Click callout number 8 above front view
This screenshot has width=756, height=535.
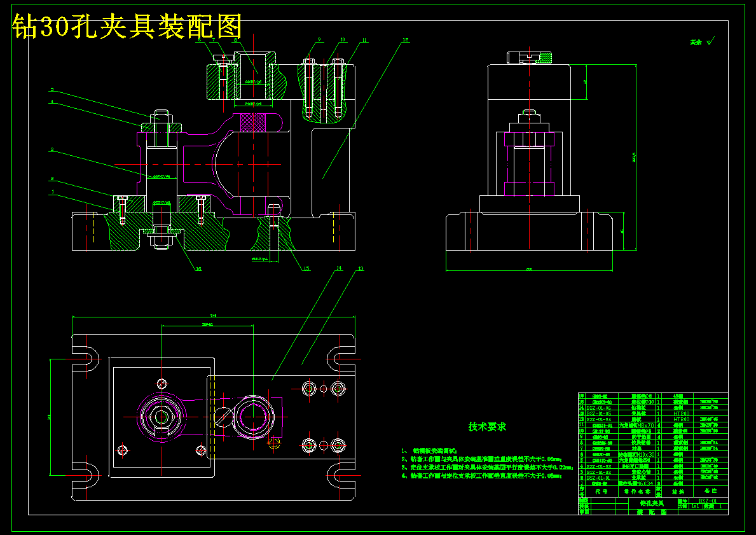click(235, 40)
